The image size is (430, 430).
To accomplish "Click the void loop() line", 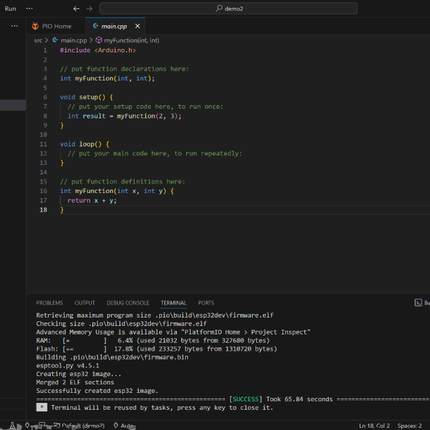I will tap(85, 144).
